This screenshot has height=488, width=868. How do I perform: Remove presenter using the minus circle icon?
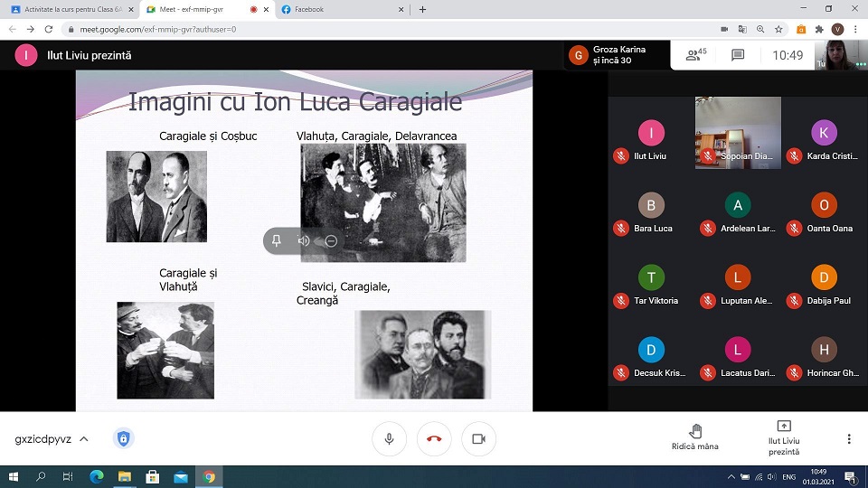tap(331, 240)
